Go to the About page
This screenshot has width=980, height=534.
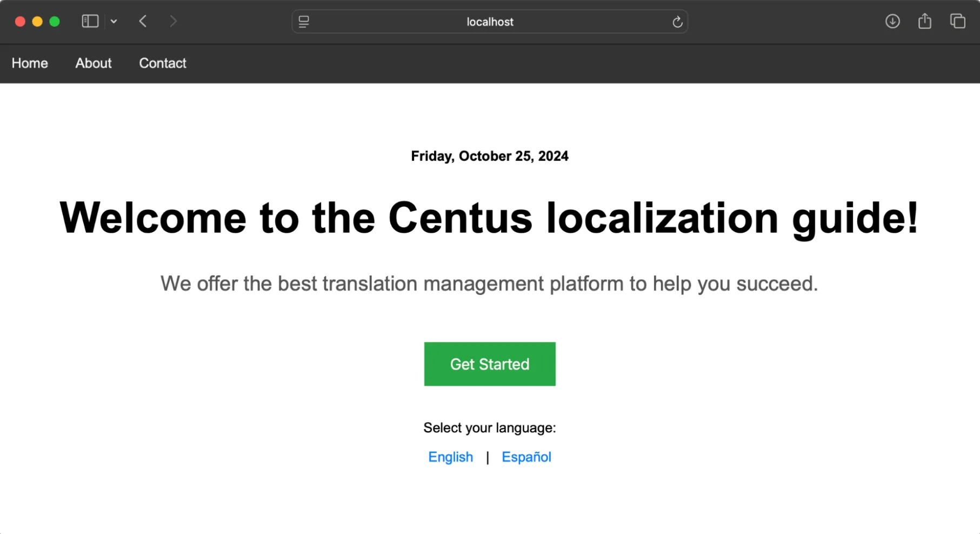click(94, 63)
